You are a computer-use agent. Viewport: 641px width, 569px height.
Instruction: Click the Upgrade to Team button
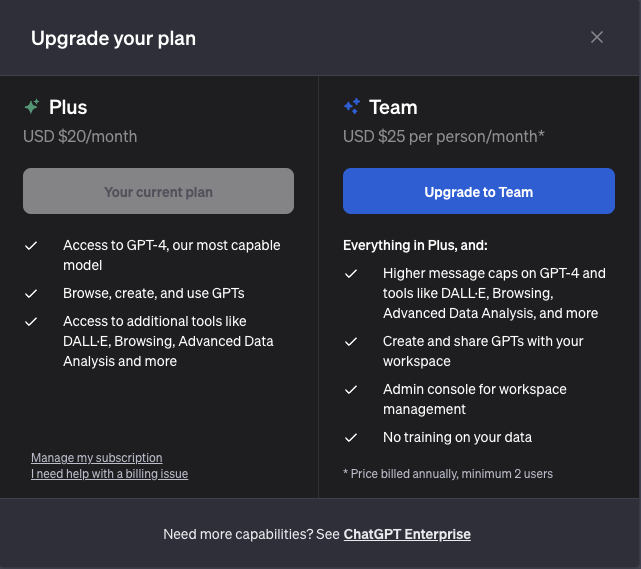(x=479, y=191)
